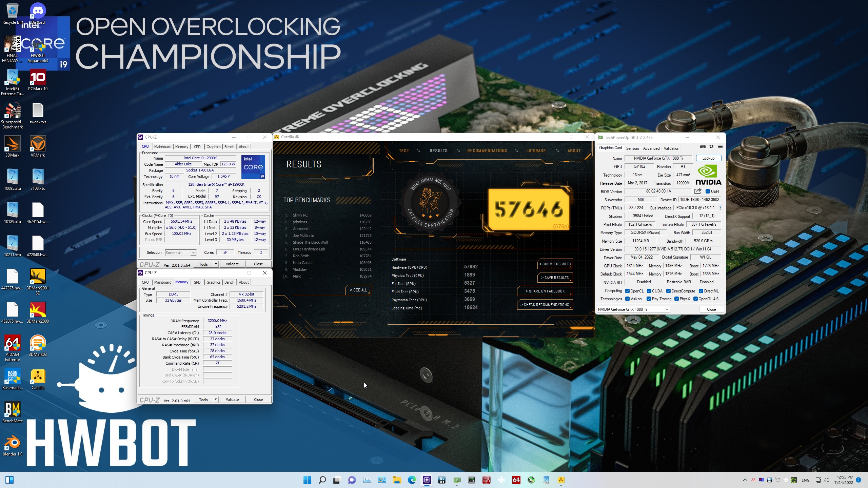Click the GPU-Z screenshot camera icon

(x=703, y=146)
